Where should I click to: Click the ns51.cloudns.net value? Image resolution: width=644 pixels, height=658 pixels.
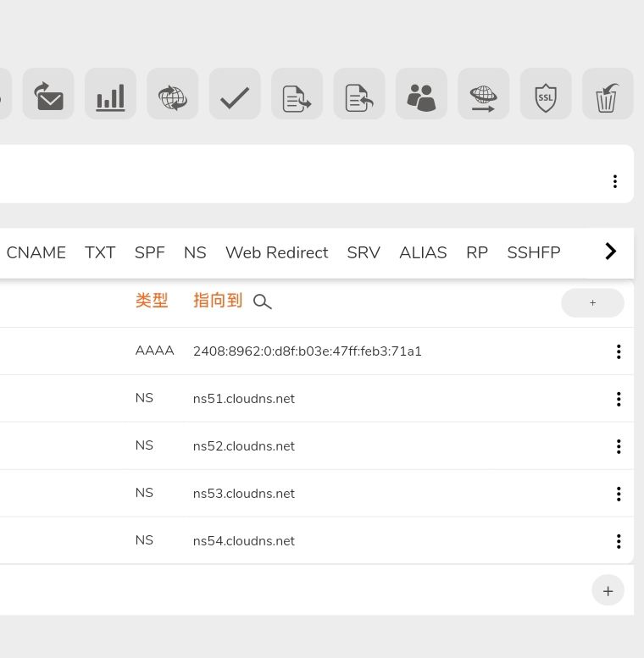[244, 399]
